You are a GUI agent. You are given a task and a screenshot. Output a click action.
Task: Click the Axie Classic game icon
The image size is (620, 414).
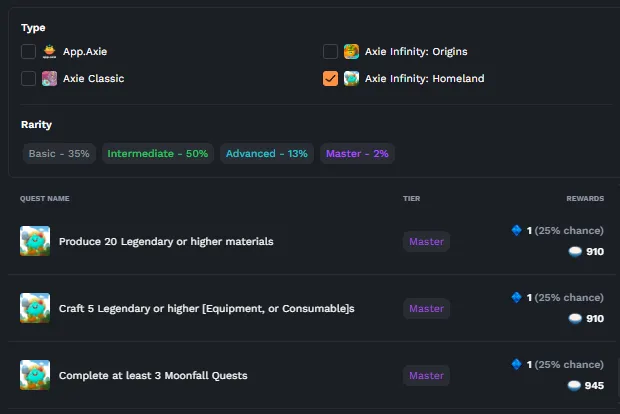tap(49, 79)
